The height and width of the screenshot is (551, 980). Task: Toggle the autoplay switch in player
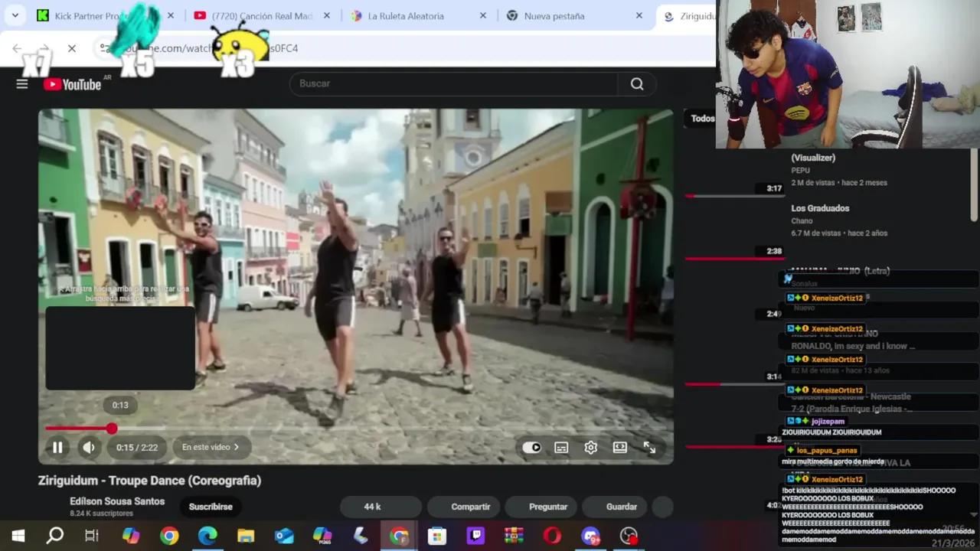(531, 448)
